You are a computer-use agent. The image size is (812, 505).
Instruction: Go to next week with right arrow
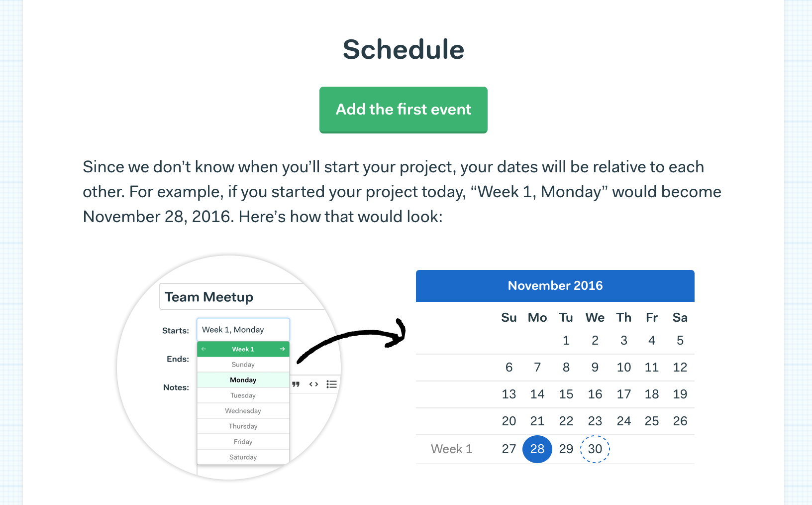click(282, 349)
